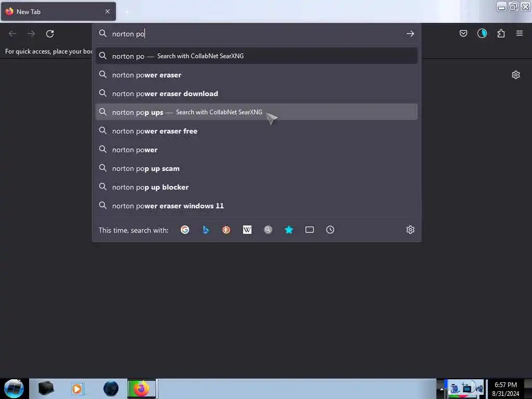Open search settings gear in dropdown
Image resolution: width=532 pixels, height=399 pixels.
click(410, 230)
